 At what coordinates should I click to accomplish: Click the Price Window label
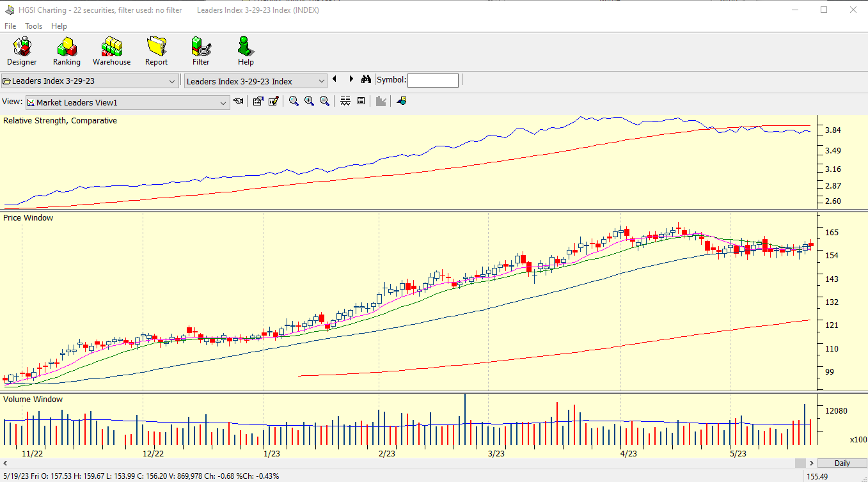(28, 217)
